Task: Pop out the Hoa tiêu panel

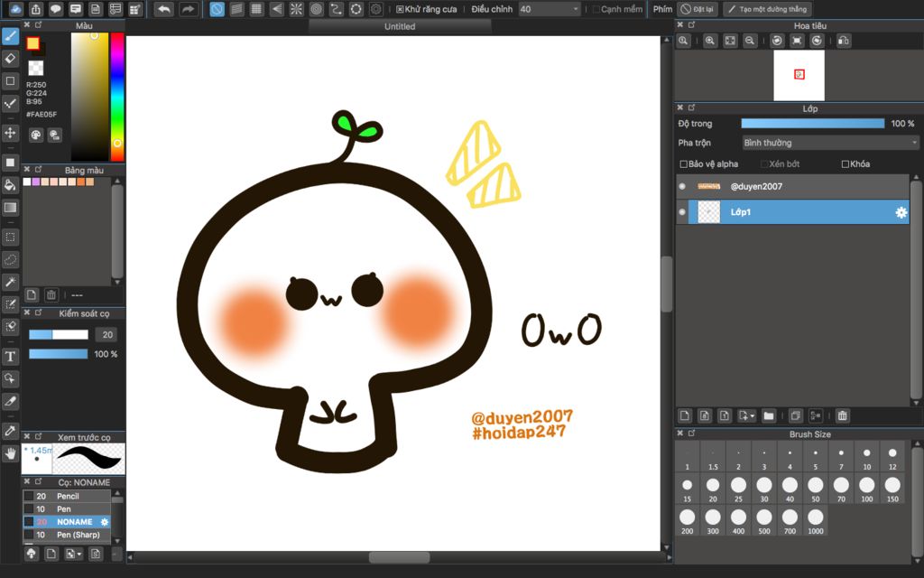Action: point(692,24)
